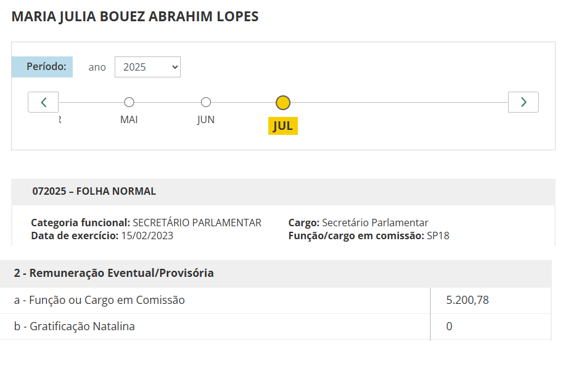Click the right chevron to show later months

click(523, 102)
